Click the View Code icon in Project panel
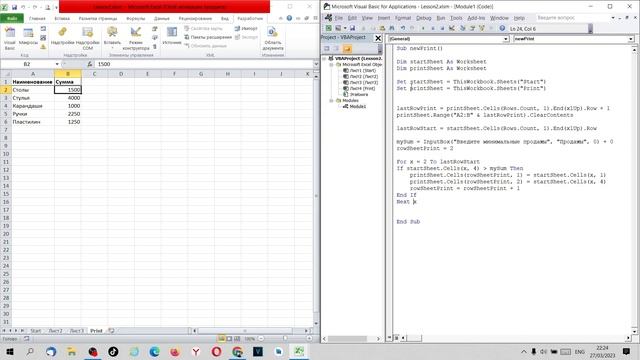640x360 pixels. click(327, 49)
